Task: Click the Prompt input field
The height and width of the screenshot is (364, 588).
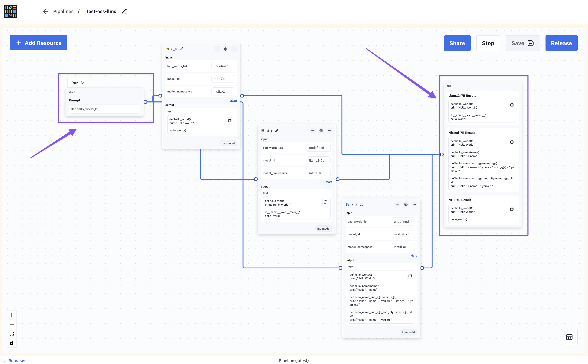Action: point(104,109)
